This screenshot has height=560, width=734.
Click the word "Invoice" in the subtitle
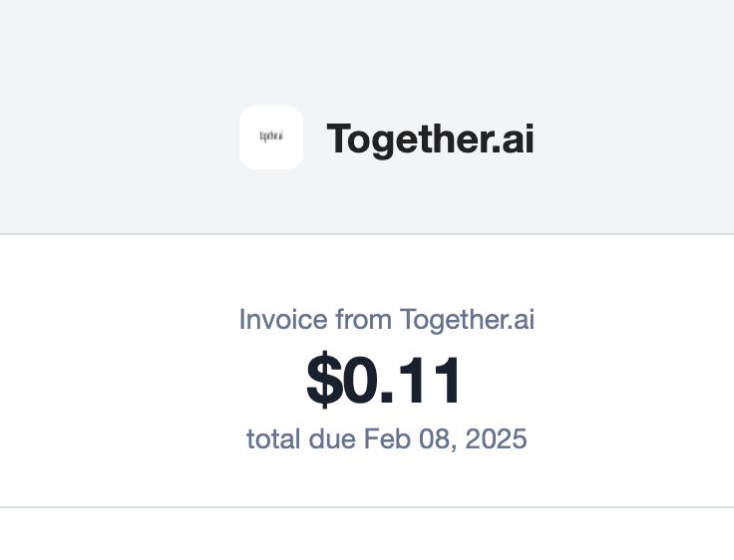[283, 320]
